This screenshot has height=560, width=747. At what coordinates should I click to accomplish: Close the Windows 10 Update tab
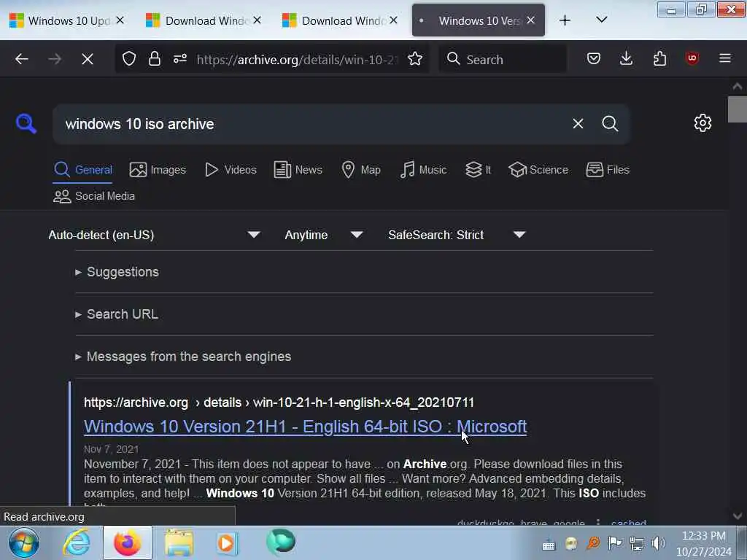tap(120, 20)
